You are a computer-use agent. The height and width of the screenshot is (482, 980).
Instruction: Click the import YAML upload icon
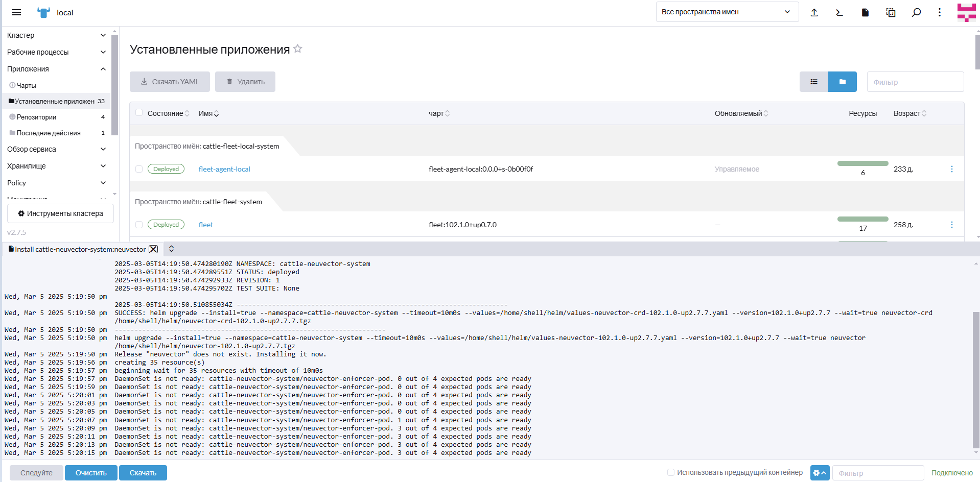click(x=814, y=12)
